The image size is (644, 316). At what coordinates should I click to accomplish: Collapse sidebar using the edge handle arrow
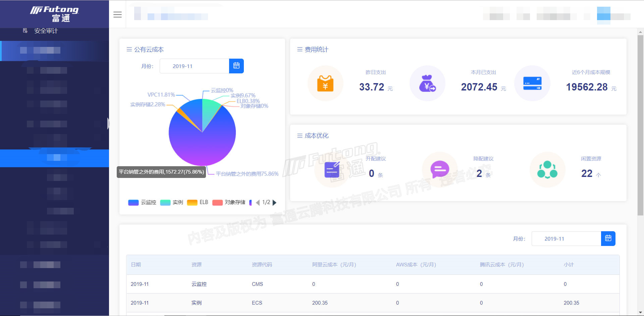(x=108, y=123)
